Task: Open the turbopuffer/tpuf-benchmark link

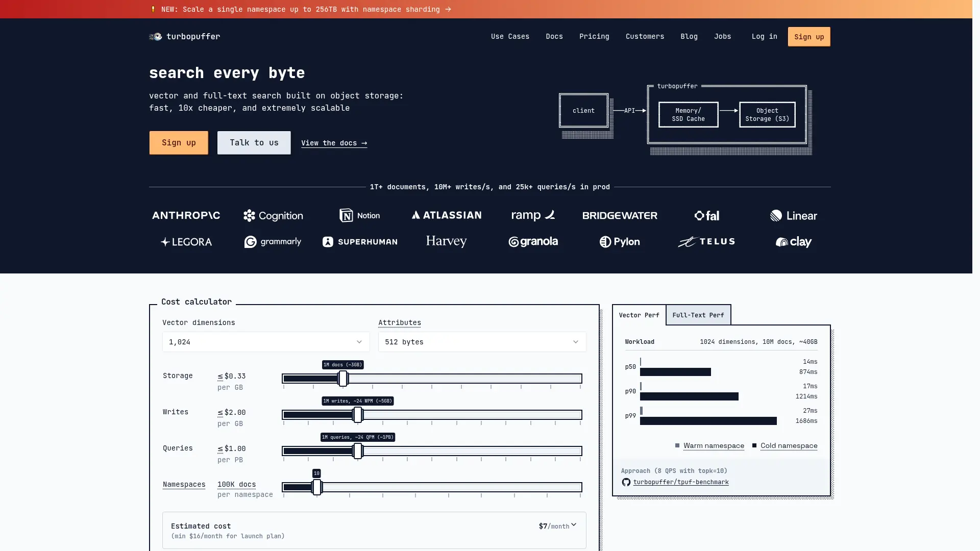Action: (681, 482)
